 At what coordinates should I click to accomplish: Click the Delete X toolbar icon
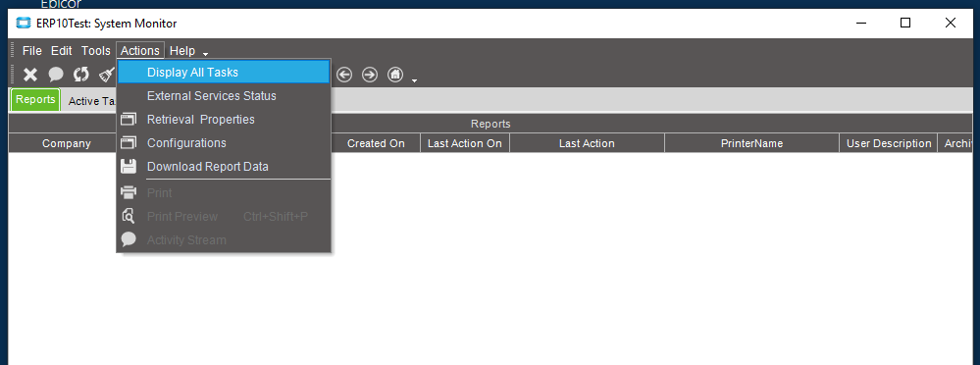coord(30,75)
